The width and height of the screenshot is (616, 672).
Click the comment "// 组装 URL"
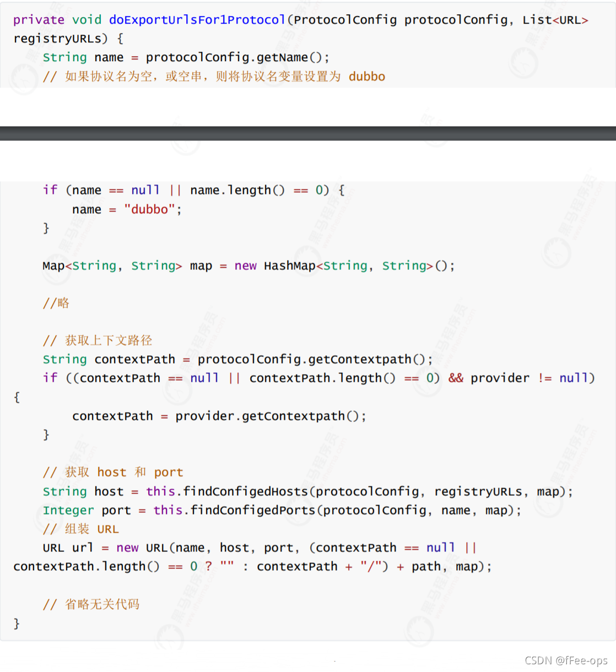tap(81, 529)
